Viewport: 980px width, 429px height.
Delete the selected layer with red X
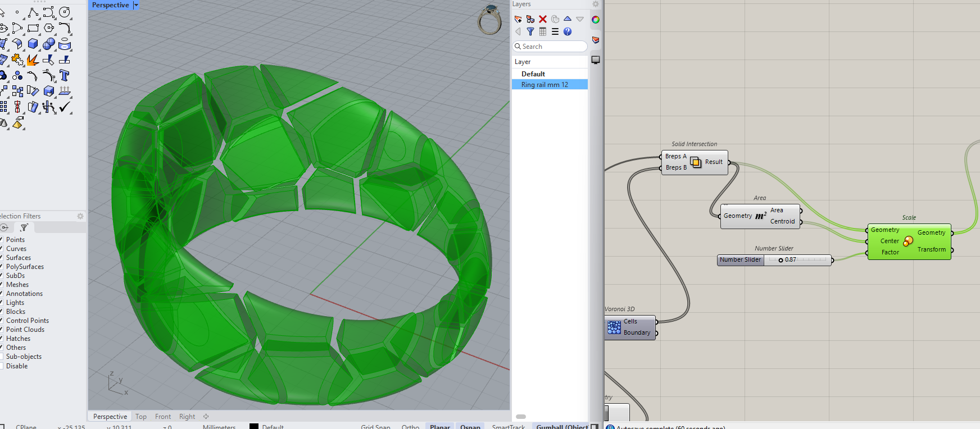(543, 19)
